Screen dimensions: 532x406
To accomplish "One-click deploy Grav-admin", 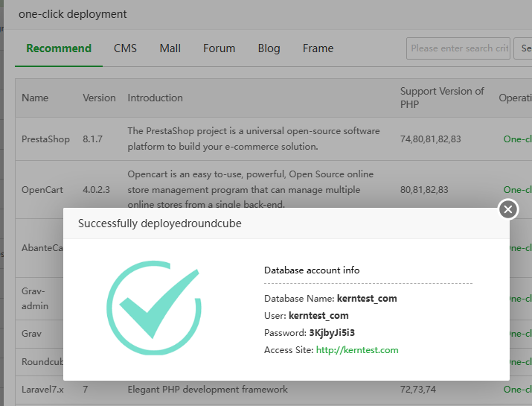I will [517, 298].
